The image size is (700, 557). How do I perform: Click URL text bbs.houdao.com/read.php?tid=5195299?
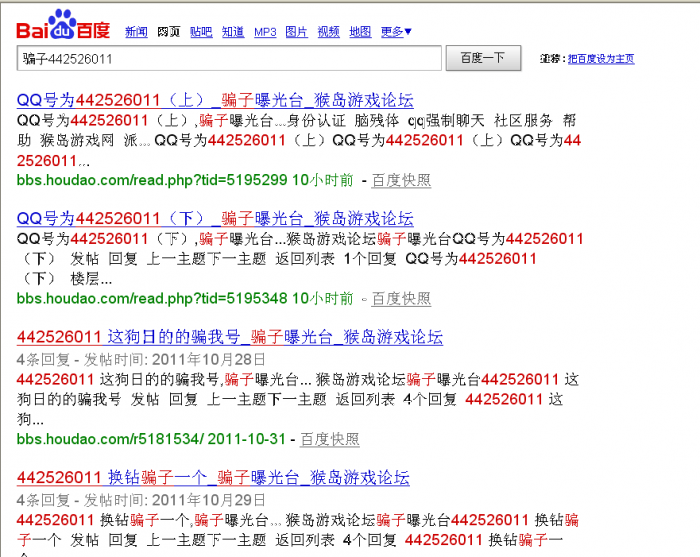[x=152, y=180]
